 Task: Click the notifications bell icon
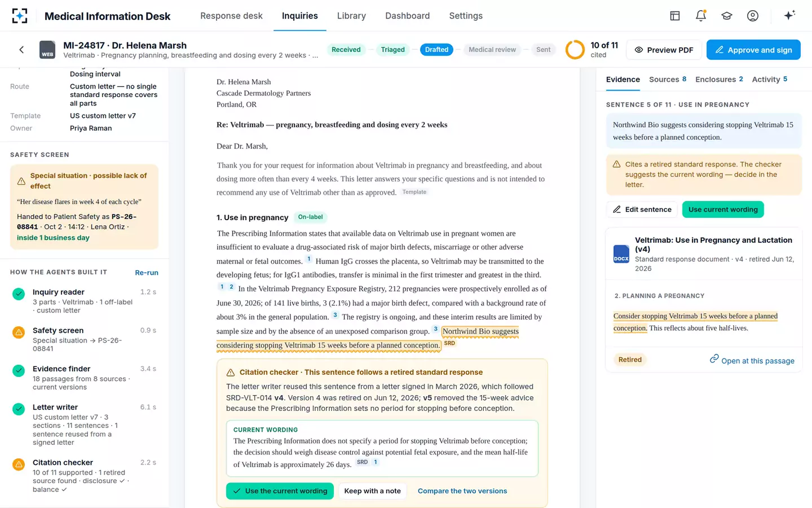coord(700,16)
